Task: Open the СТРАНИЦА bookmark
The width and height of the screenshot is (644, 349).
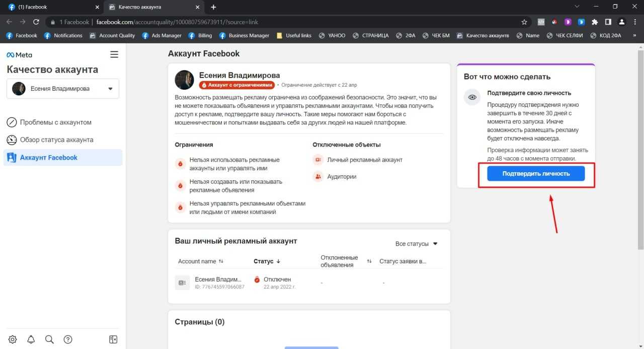Action: coord(370,36)
